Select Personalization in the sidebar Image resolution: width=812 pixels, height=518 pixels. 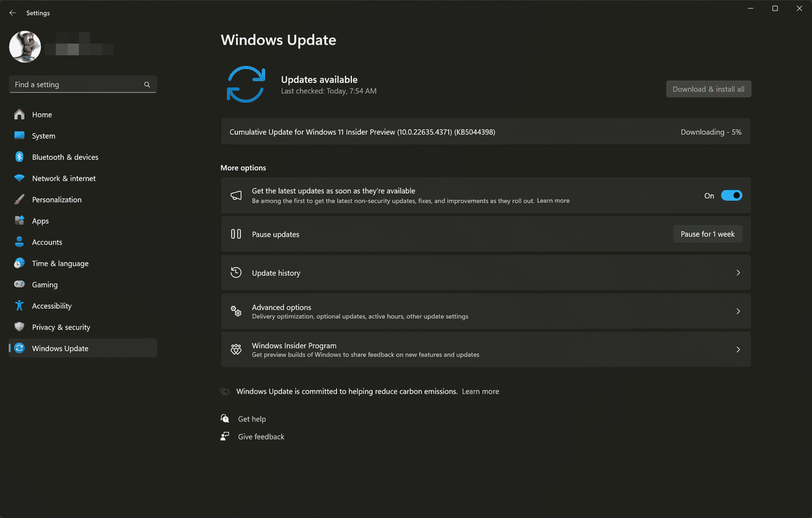click(83, 199)
